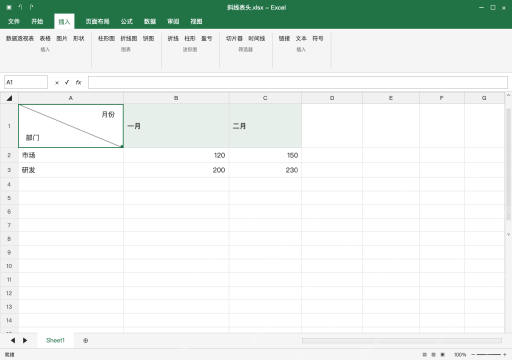Click the save icon in title bar

(x=9, y=7)
